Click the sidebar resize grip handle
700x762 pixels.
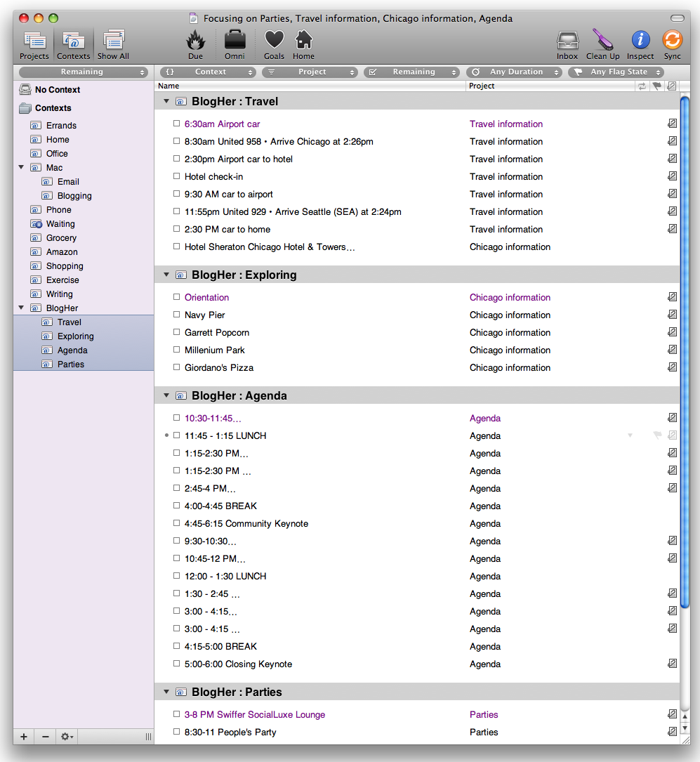148,737
